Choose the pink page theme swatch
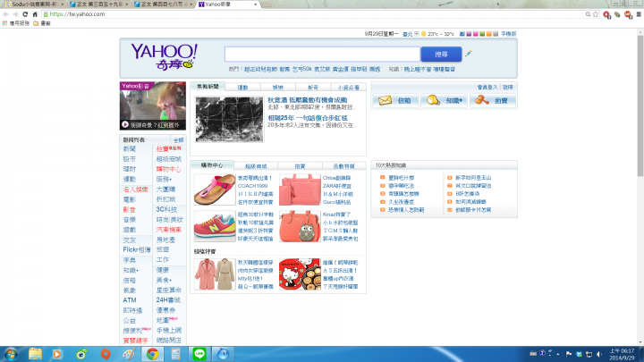Image resolution: width=644 pixels, height=362 pixels. point(475,34)
